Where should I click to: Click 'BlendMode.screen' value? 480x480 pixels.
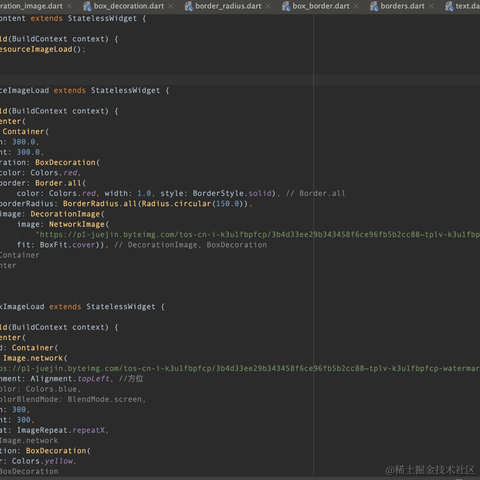pos(105,400)
